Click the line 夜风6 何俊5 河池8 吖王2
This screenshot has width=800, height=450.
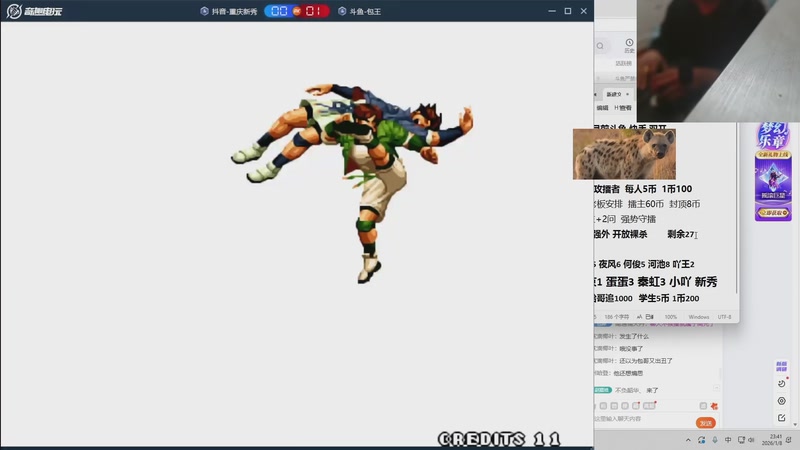[646, 264]
